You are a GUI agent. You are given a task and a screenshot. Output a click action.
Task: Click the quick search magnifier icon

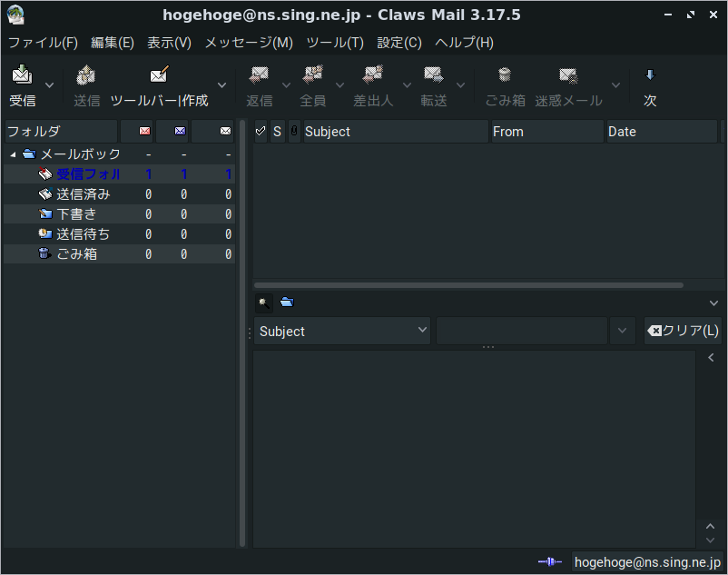[x=264, y=302]
